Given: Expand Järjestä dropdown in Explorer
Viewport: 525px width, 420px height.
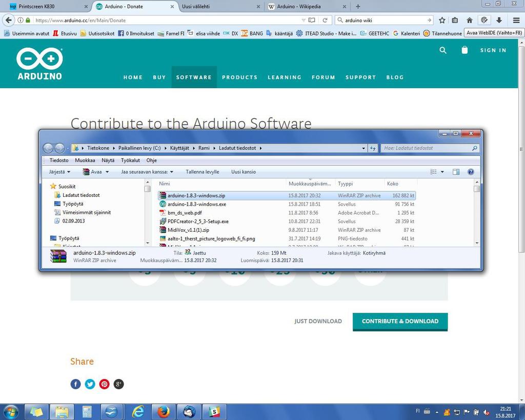Looking at the screenshot, I should [59, 172].
